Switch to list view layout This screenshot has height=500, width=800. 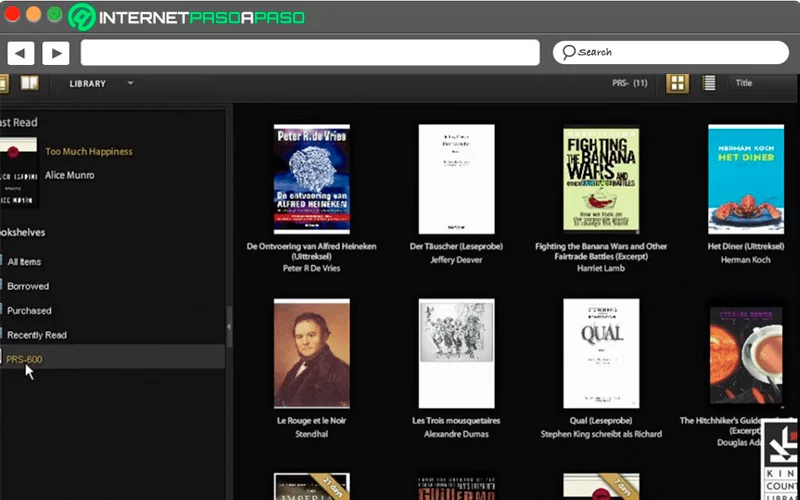(709, 84)
